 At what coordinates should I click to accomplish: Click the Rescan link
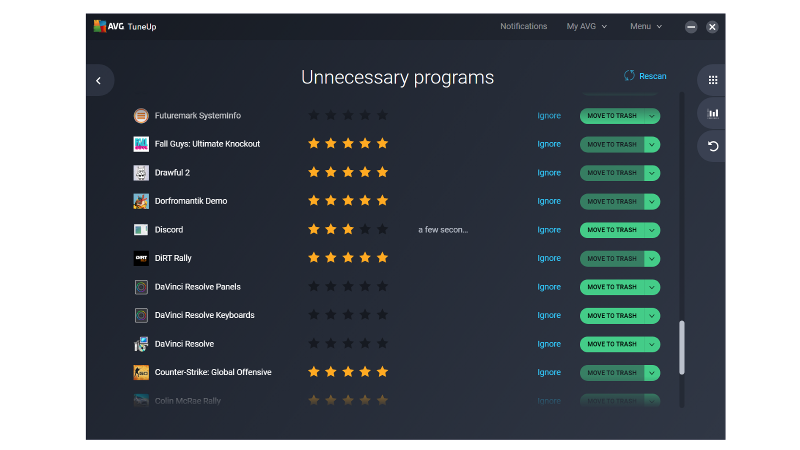(x=653, y=76)
